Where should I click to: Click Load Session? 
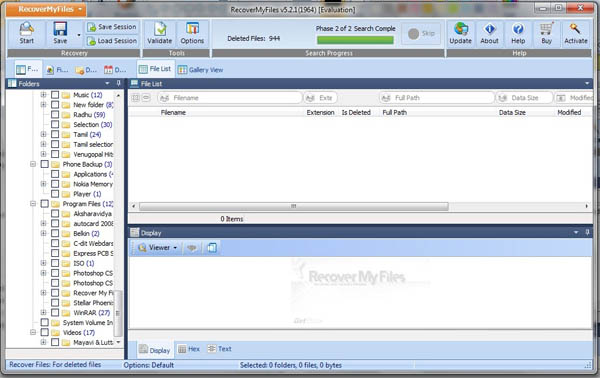[112, 41]
